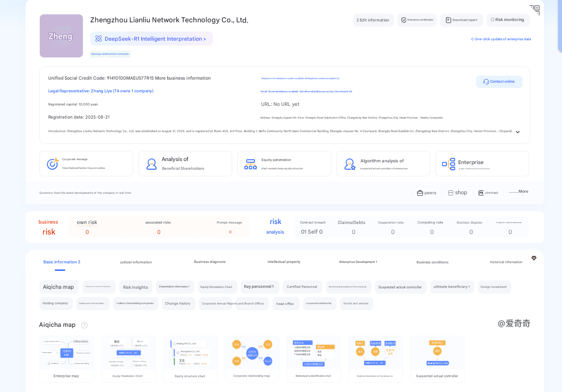562x392 pixels.
Task: Open the intellectual property tab
Action: click(x=284, y=262)
